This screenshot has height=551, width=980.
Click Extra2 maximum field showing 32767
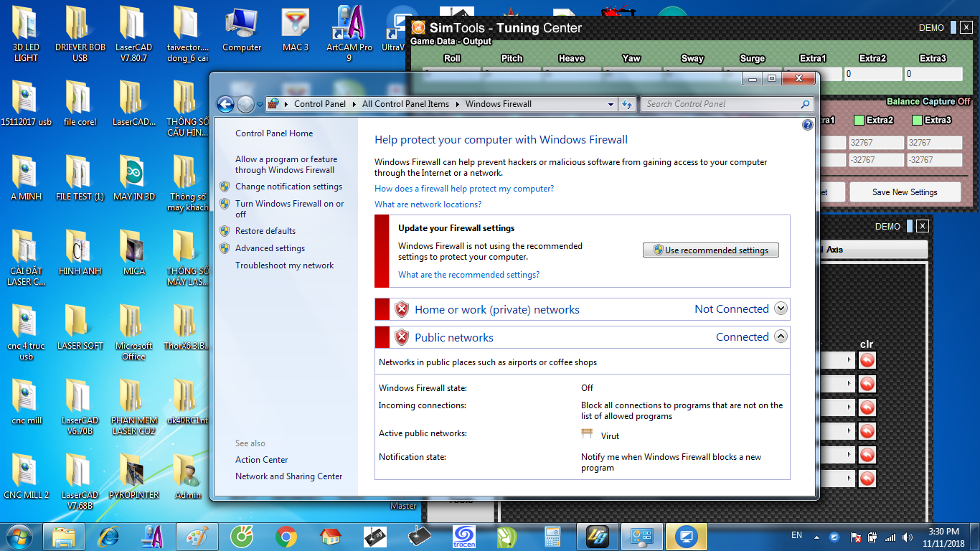tap(876, 143)
